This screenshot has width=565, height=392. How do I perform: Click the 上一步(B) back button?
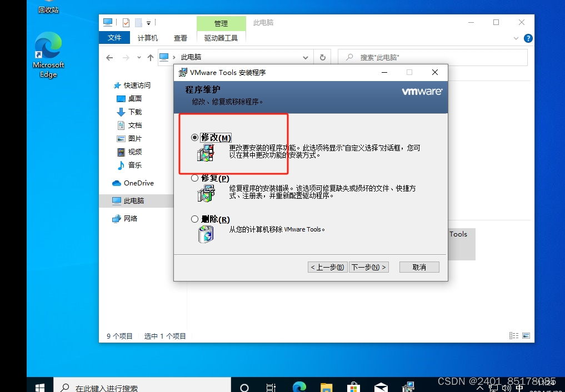(x=328, y=267)
